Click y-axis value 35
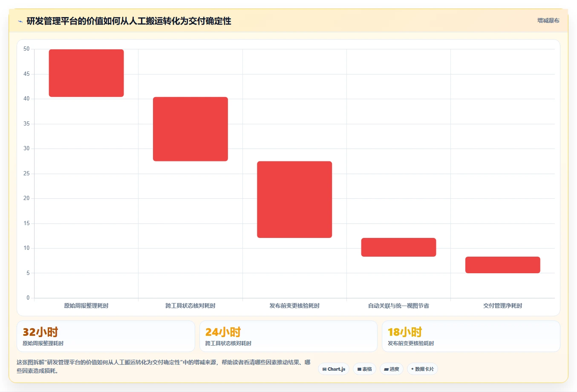The width and height of the screenshot is (577, 392). pos(26,124)
